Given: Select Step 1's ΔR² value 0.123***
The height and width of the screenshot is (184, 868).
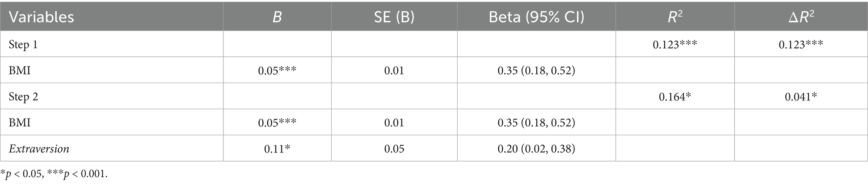Looking at the screenshot, I should point(801,45).
